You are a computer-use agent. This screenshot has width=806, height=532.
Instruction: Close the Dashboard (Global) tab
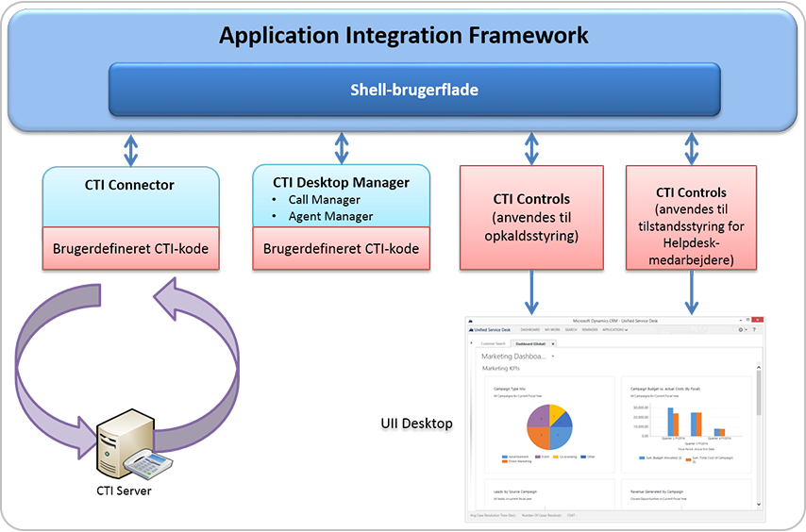point(552,344)
